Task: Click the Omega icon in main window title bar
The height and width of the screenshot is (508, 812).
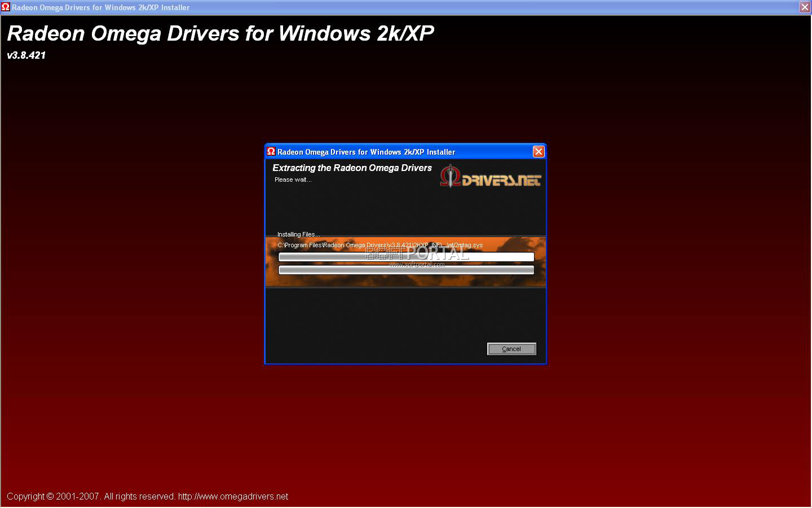Action: pos(6,7)
